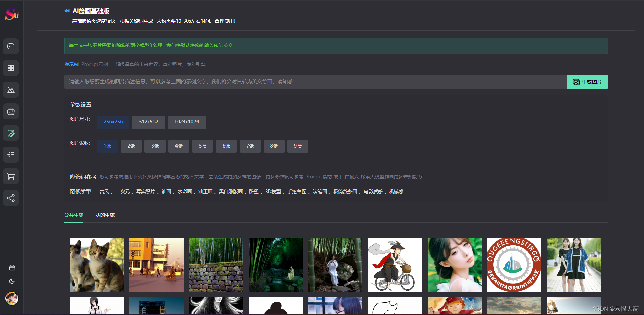Image resolution: width=644 pixels, height=315 pixels.
Task: Open the user avatar at sidebar bottom
Action: click(12, 298)
